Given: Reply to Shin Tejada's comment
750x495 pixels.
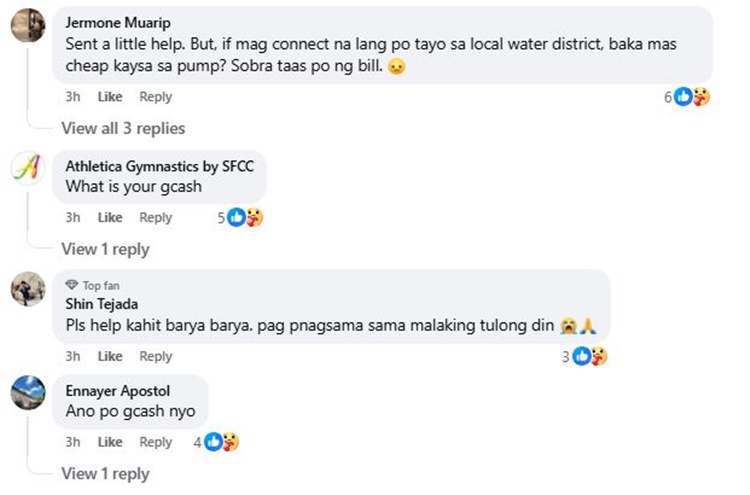Looking at the screenshot, I should point(155,356).
